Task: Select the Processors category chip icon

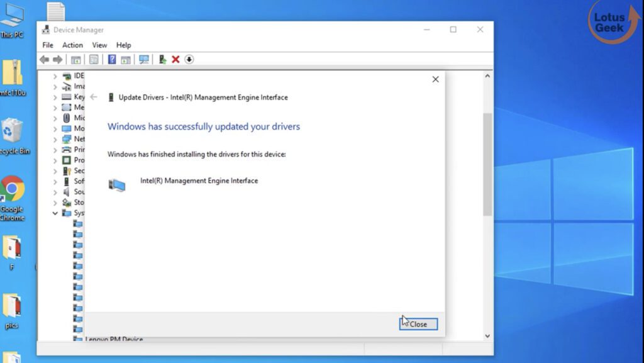Action: point(67,160)
